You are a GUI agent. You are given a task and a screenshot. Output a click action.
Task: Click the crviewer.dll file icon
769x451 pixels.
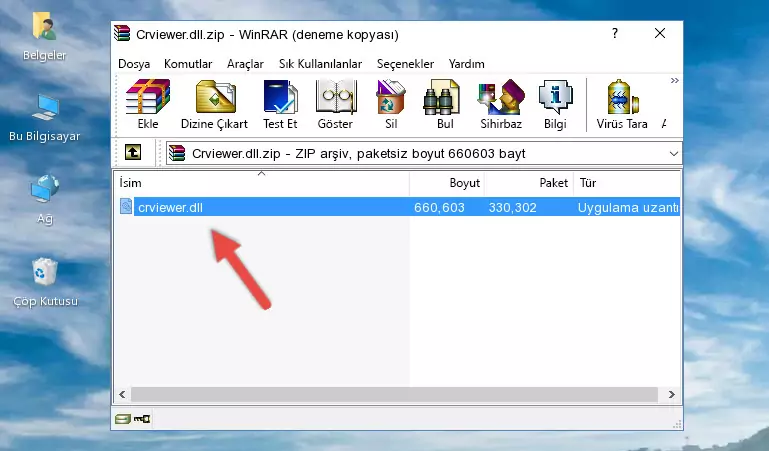click(x=126, y=206)
